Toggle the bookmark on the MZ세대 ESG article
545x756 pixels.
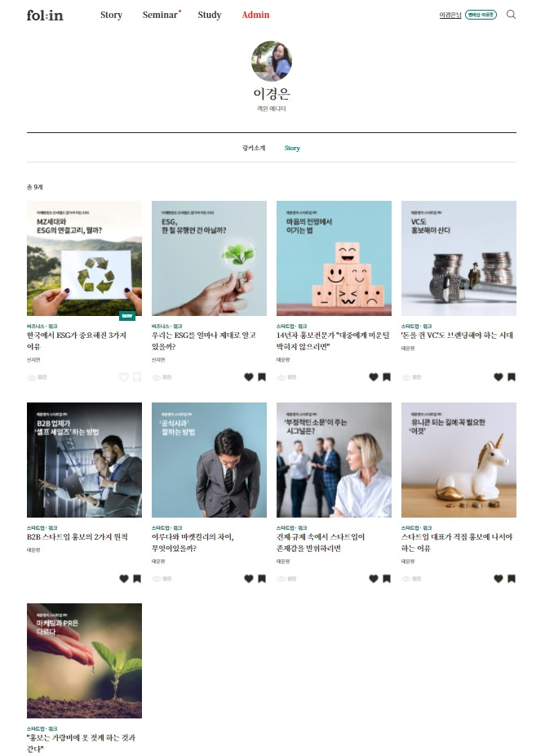[137, 377]
